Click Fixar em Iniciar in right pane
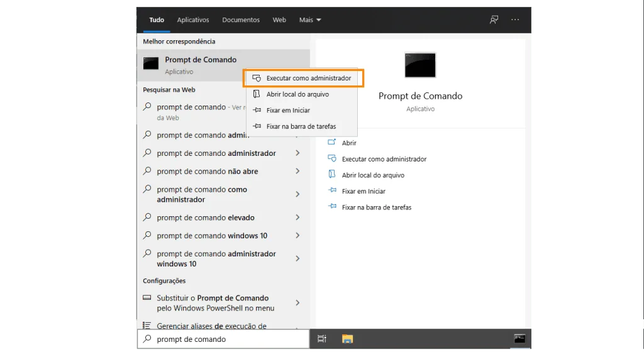 [x=364, y=191]
